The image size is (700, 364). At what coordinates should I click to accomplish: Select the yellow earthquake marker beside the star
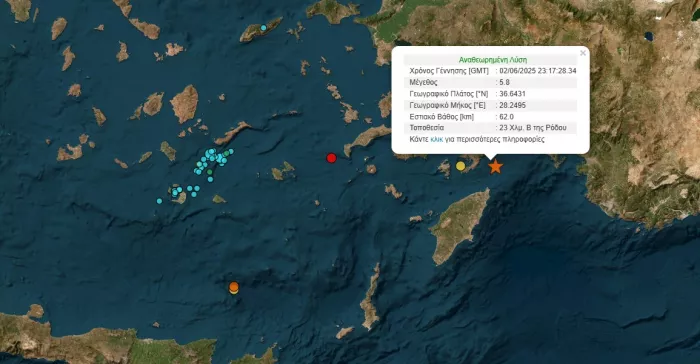click(460, 166)
